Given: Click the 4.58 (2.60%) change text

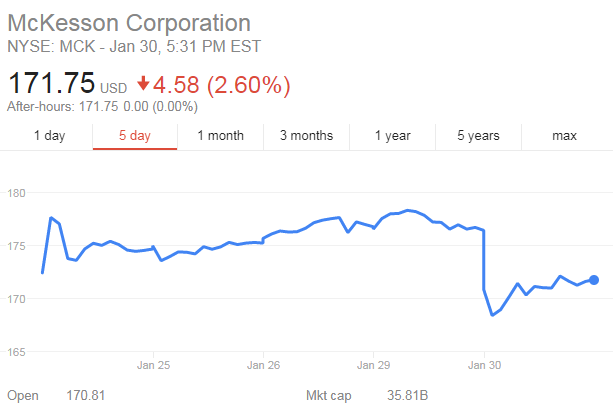Looking at the screenshot, I should (218, 84).
